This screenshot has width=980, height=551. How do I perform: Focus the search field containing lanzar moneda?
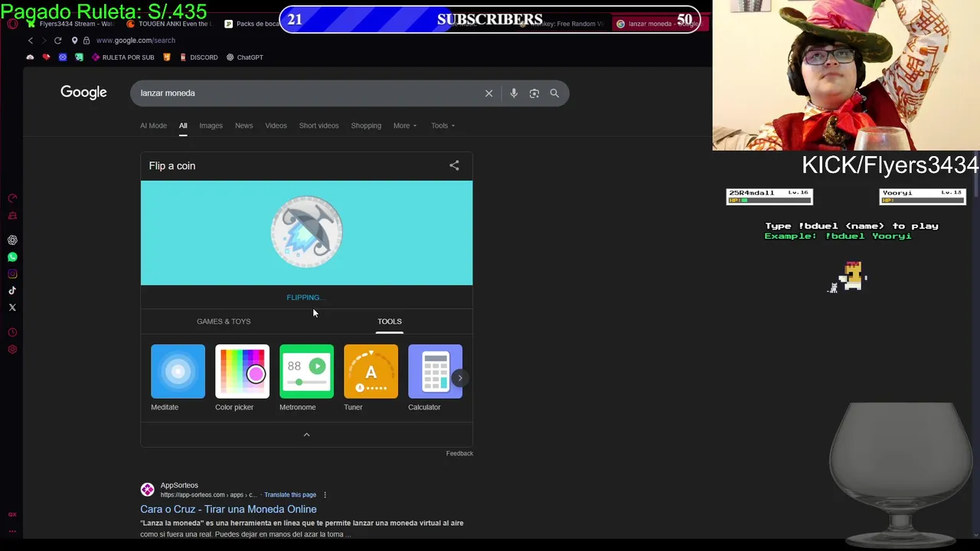coord(306,93)
